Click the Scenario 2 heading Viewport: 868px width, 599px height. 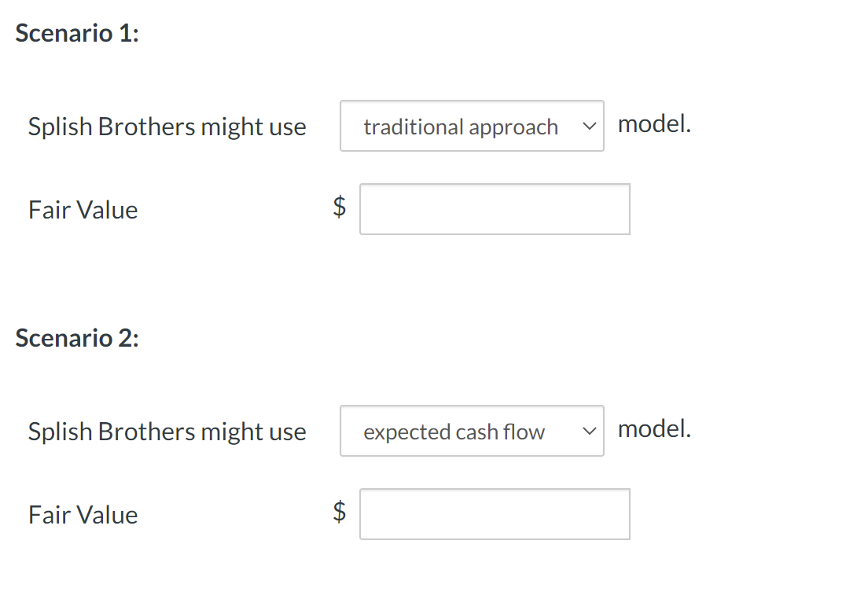75,338
